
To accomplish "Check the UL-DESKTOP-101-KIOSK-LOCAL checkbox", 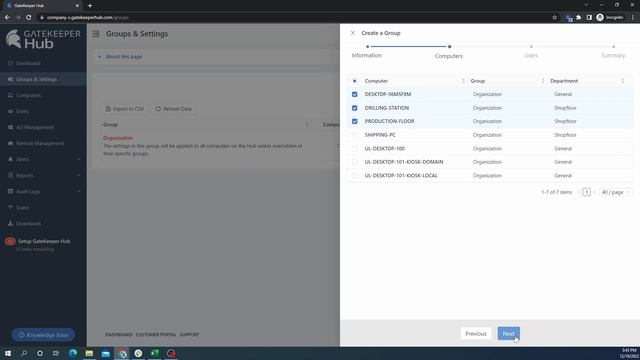I will pos(354,176).
